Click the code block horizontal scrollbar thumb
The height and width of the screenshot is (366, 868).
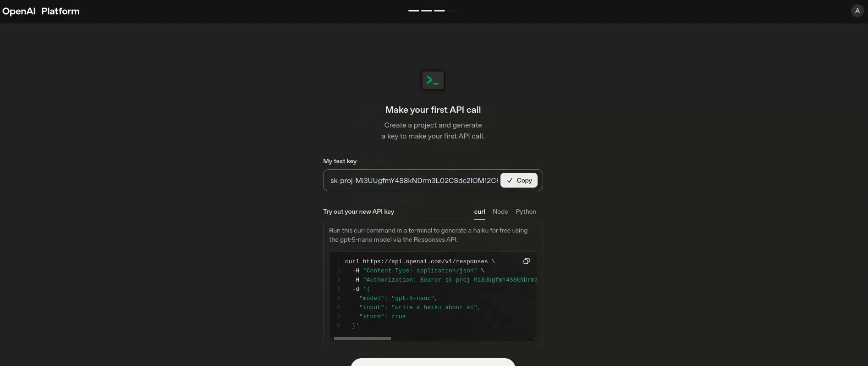coord(362,338)
